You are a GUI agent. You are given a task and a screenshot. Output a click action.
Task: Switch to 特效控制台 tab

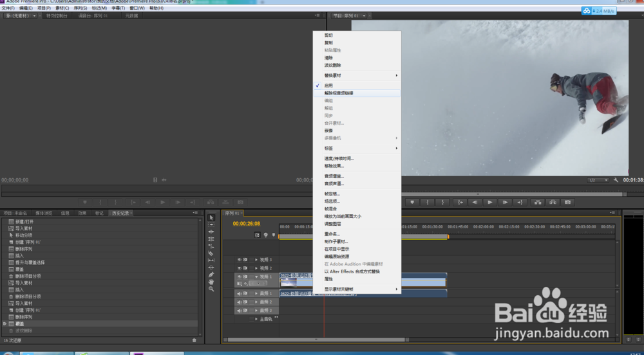point(57,15)
